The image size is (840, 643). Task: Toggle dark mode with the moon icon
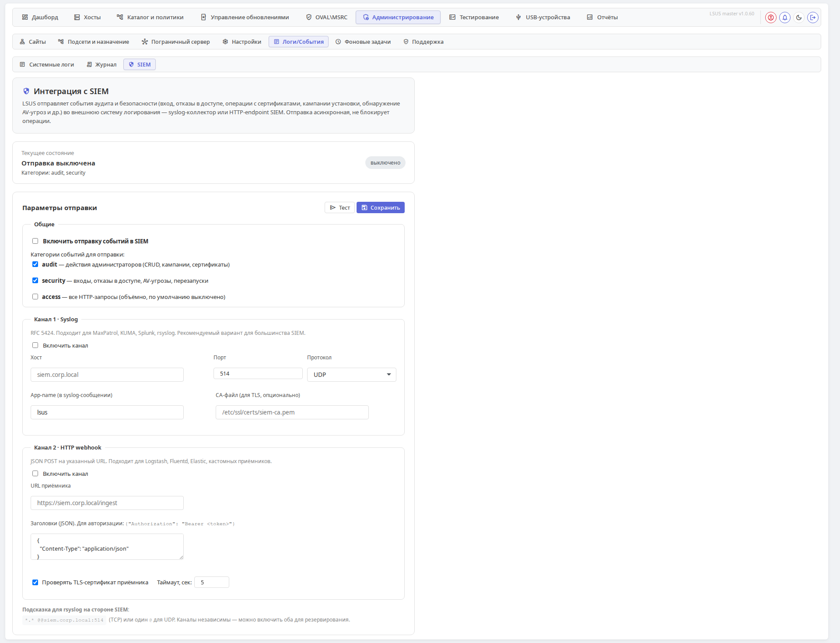pos(799,18)
